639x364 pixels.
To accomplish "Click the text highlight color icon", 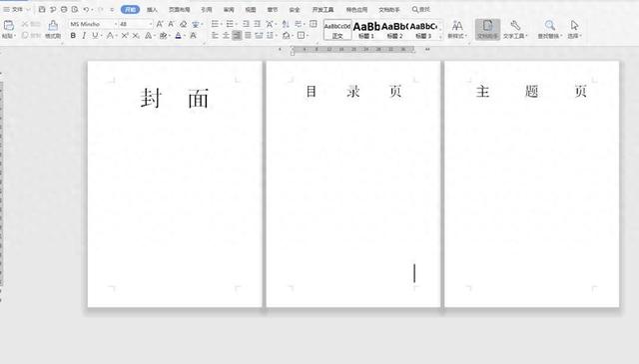I will [x=163, y=36].
